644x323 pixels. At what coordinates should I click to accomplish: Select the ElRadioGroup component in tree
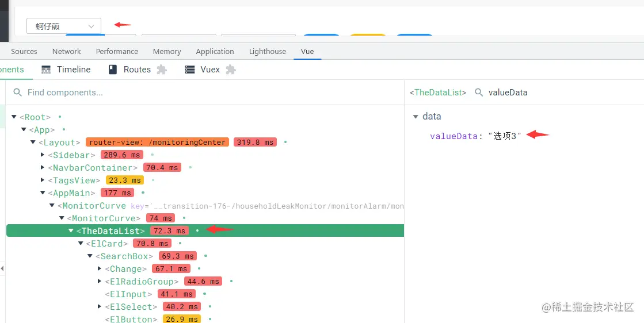[142, 281]
